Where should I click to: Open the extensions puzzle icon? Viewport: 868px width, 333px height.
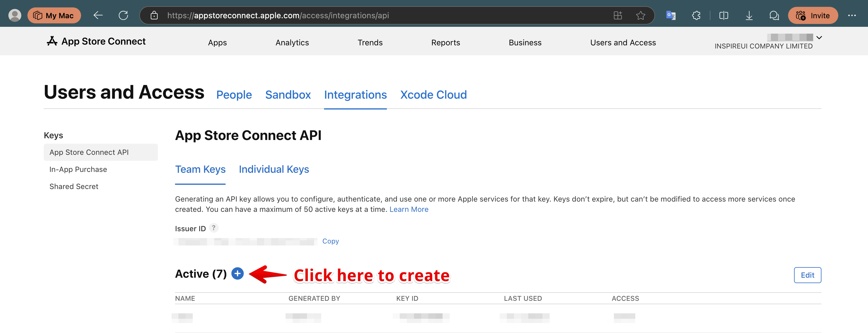coord(696,15)
